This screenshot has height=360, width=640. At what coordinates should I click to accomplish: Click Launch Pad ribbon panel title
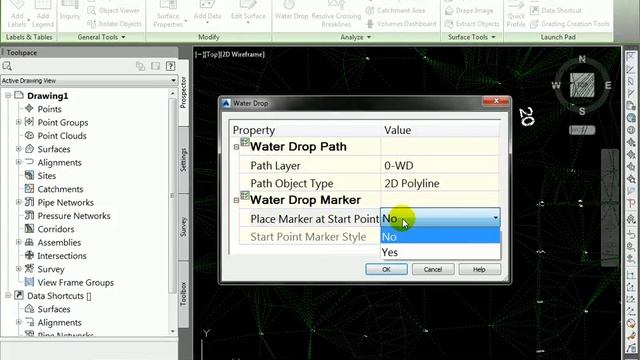click(x=558, y=37)
